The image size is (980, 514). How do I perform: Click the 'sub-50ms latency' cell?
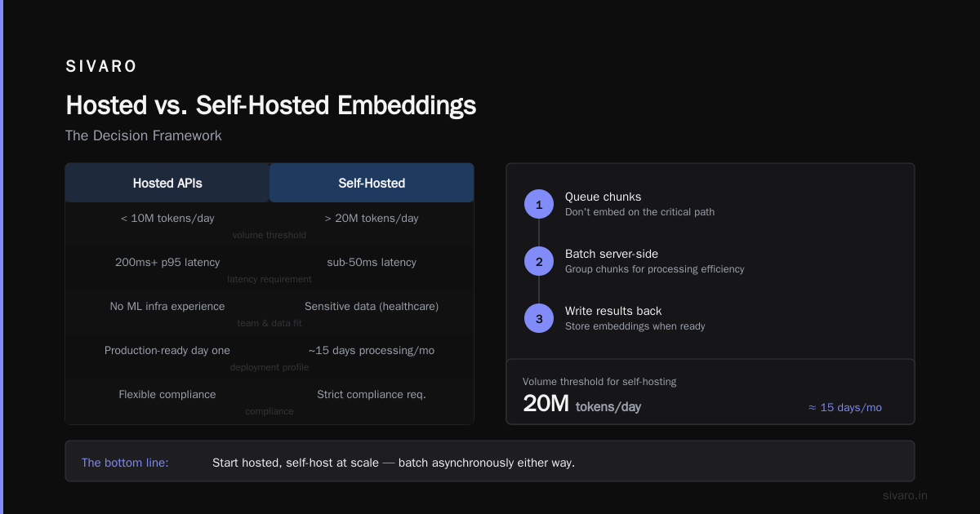click(x=372, y=262)
